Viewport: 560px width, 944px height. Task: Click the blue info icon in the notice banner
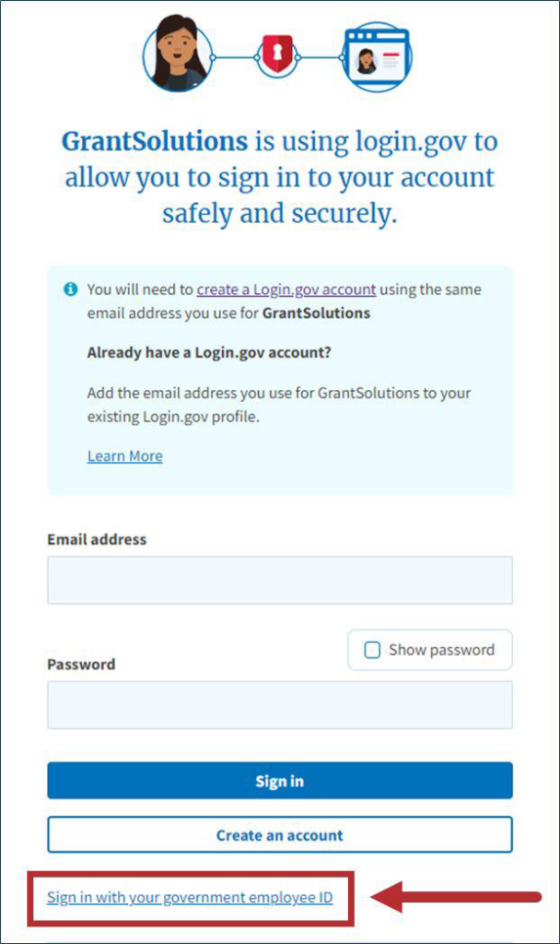tap(72, 289)
